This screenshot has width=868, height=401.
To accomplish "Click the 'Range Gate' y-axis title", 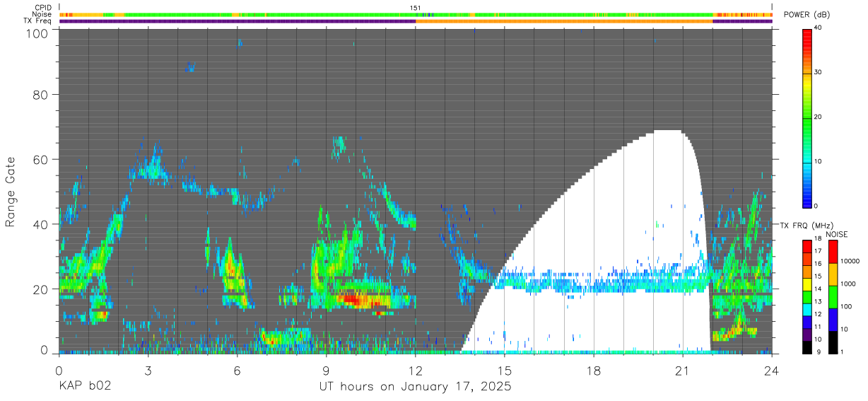I will click(x=10, y=191).
